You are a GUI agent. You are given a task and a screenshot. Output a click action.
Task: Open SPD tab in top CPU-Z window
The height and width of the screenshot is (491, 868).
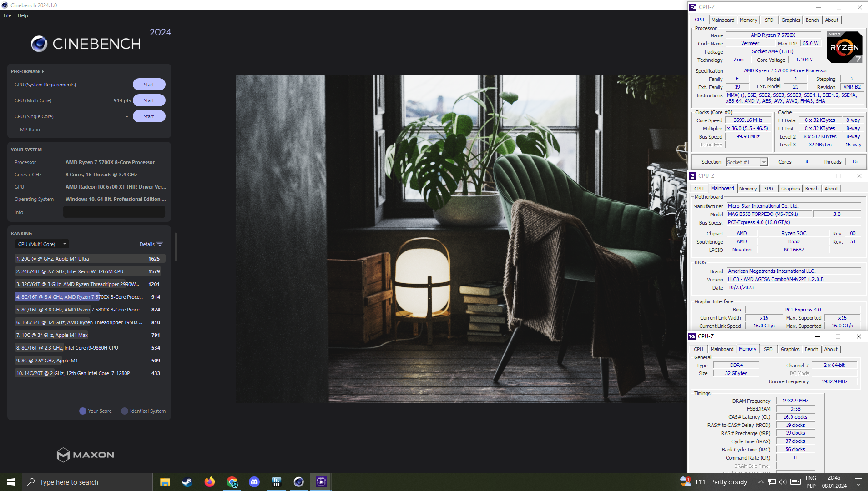tap(769, 20)
